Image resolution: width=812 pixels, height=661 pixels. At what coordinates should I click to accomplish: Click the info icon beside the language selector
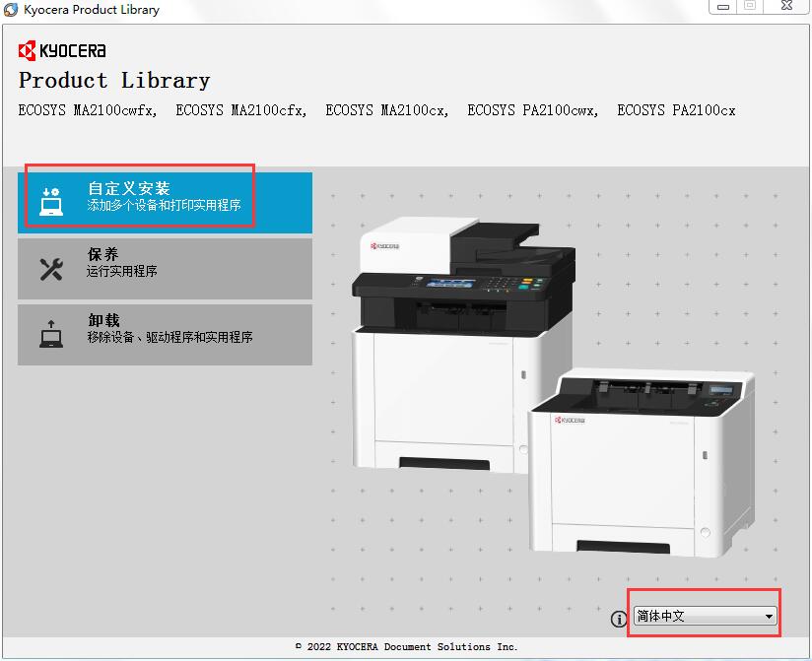pos(619,619)
